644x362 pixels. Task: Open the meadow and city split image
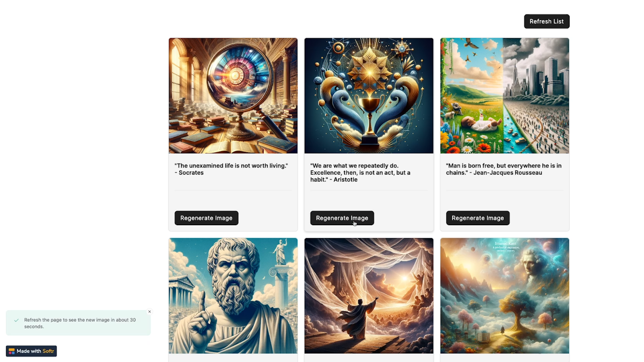[x=505, y=96]
